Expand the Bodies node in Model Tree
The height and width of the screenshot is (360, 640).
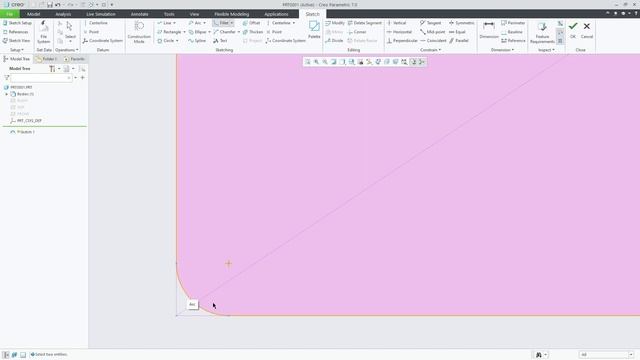(7, 94)
